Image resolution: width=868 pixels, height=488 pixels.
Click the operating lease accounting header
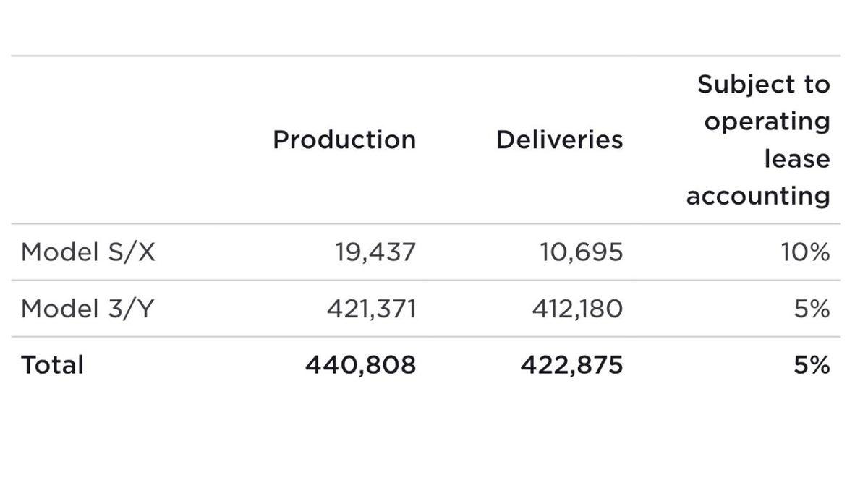[x=758, y=140]
